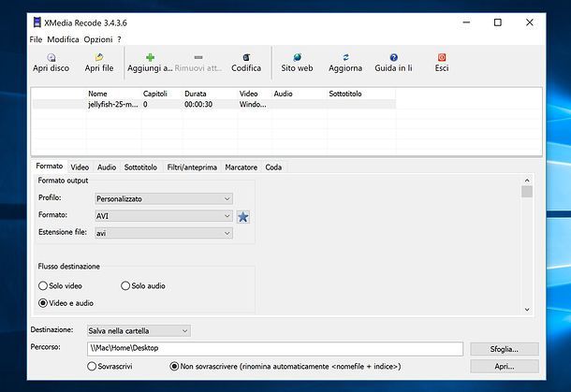Click the red Esci exit icon
Screen dimensions: 571x392
[x=442, y=57]
